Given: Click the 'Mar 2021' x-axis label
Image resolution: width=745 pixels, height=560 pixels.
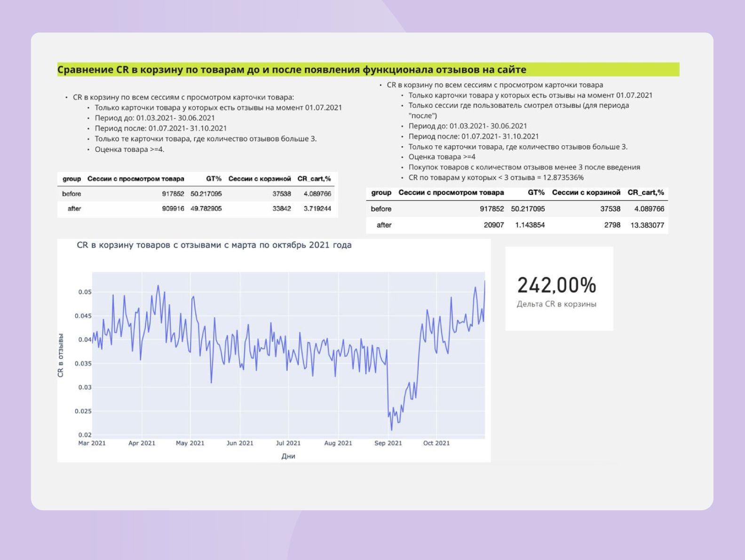Looking at the screenshot, I should pyautogui.click(x=92, y=443).
